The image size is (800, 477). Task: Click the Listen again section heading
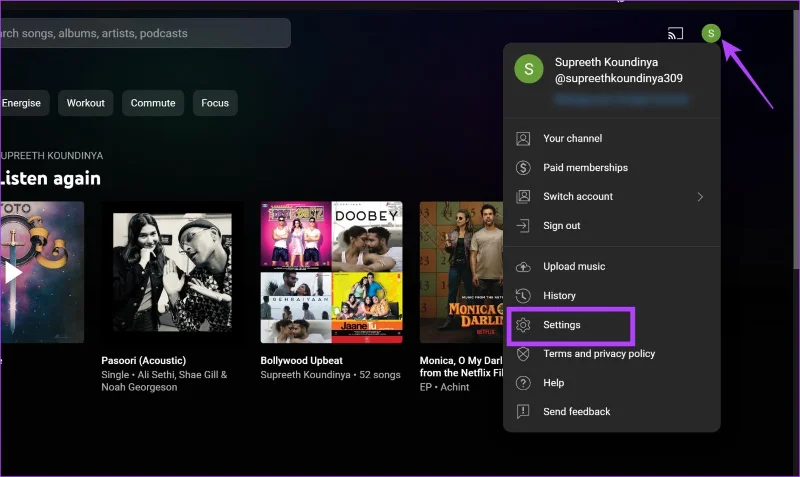click(51, 179)
